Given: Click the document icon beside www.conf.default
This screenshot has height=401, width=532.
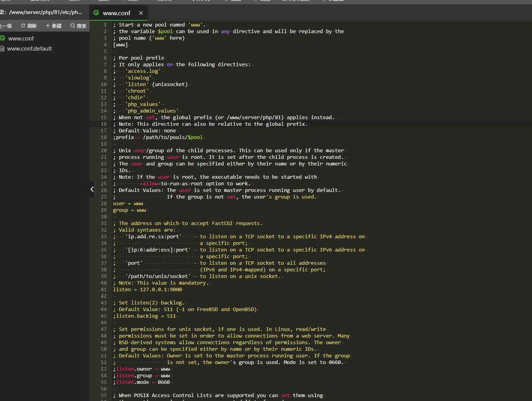Looking at the screenshot, I should coord(2,49).
